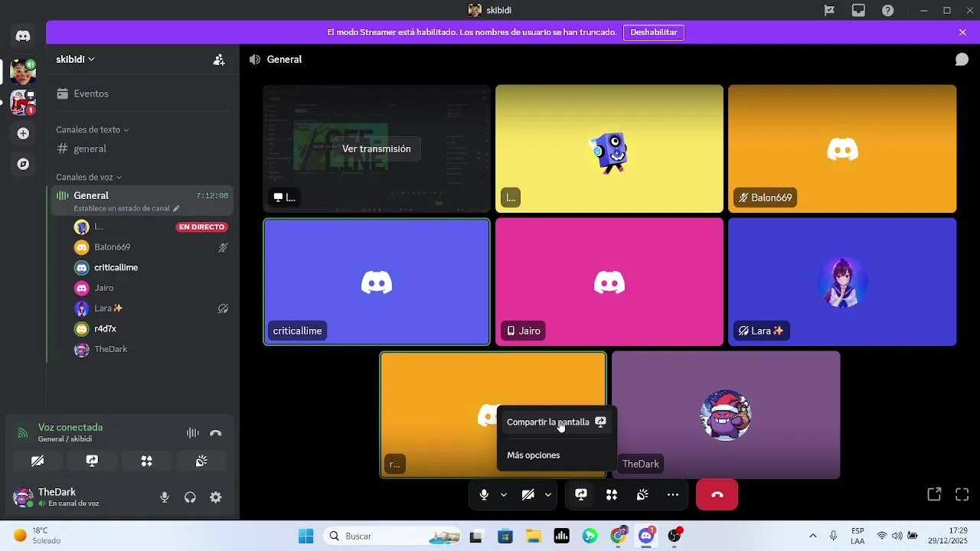Focus the Jairo video tile

(609, 282)
